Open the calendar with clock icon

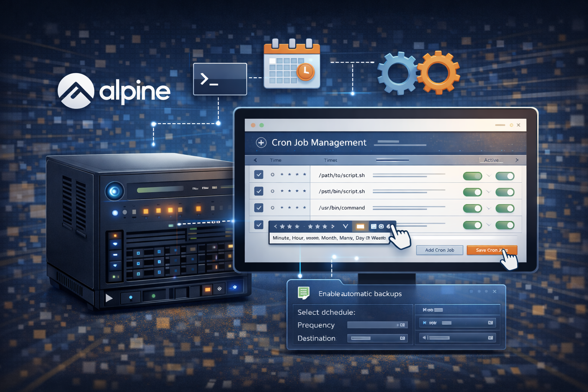tap(292, 64)
